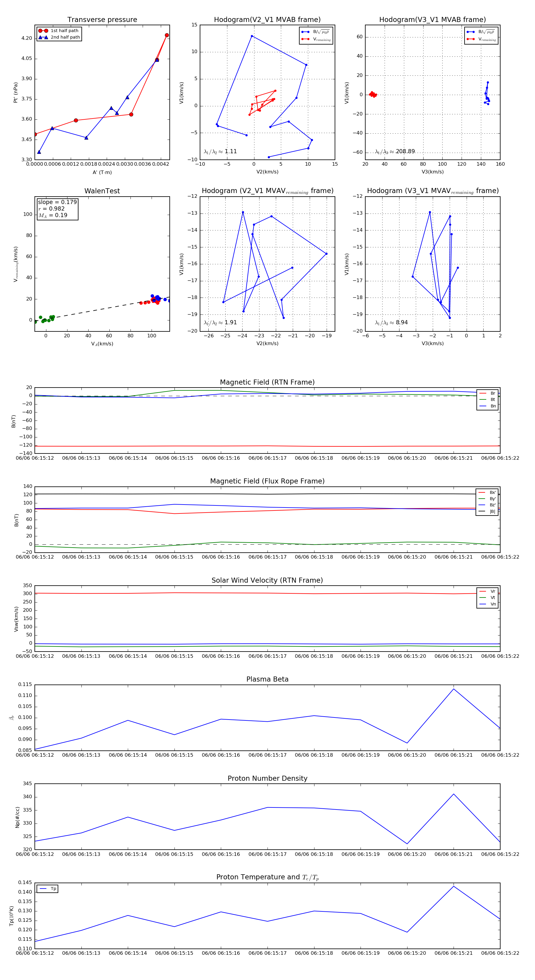The image size is (535, 980).
Task: Click the 'Hodogram(V2_V1 MVAB frame)' title
Action: click(x=267, y=20)
